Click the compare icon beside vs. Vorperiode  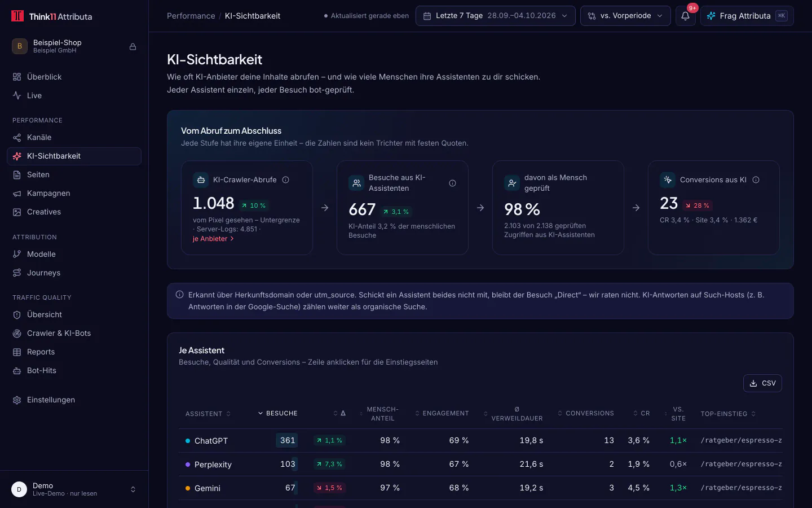(x=592, y=16)
